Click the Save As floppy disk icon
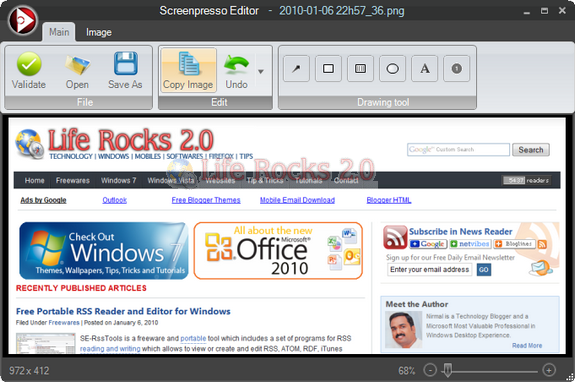575x382 pixels. coord(125,70)
